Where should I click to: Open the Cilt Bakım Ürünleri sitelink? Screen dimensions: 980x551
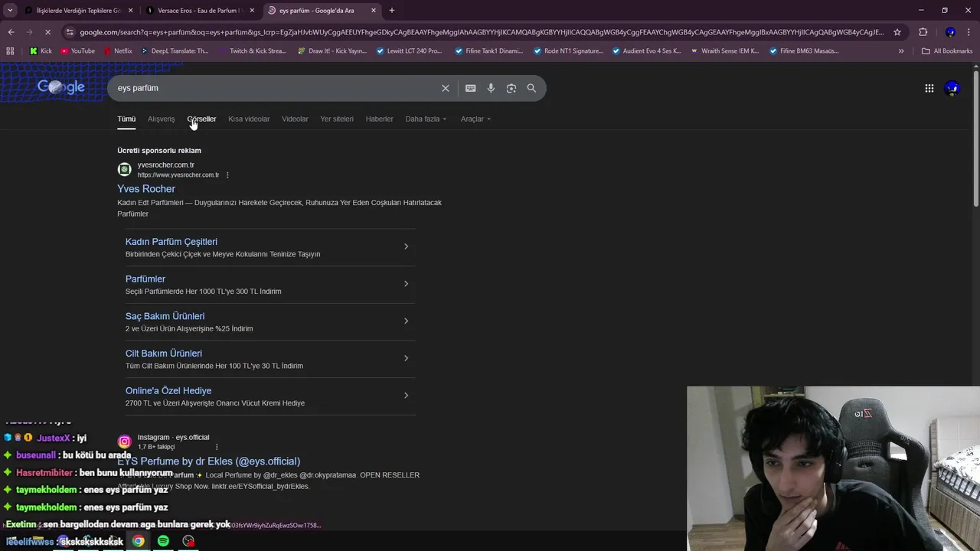coord(164,354)
